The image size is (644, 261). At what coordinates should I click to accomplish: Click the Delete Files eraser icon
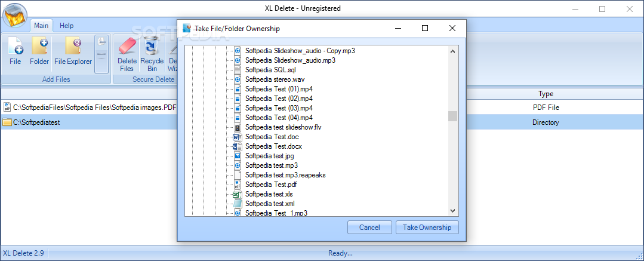(127, 46)
